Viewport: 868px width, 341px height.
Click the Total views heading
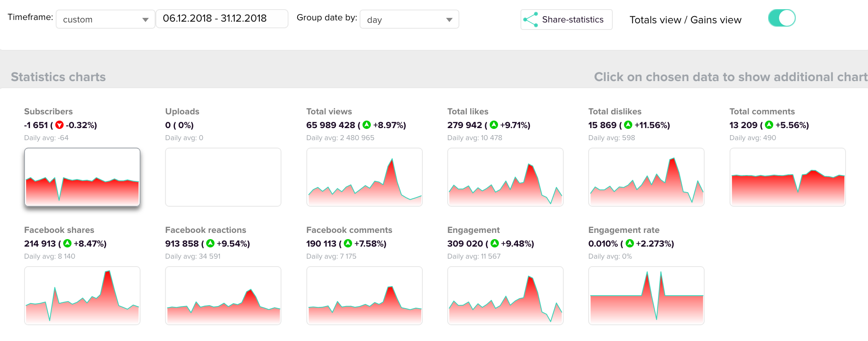pos(329,111)
